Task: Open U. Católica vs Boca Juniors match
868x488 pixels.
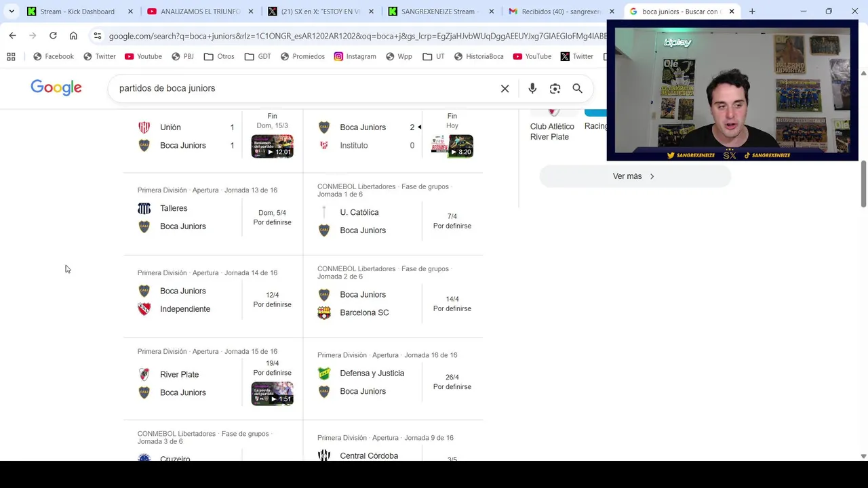Action: coord(393,213)
